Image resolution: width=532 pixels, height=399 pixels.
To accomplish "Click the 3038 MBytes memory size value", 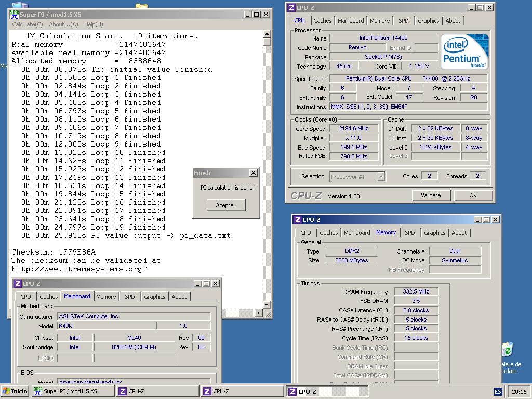I will [352, 260].
